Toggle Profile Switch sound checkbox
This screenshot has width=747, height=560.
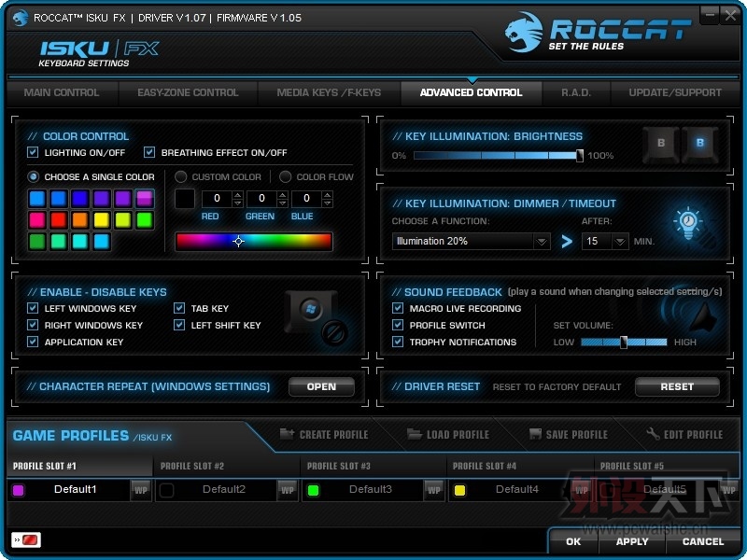pos(398,325)
